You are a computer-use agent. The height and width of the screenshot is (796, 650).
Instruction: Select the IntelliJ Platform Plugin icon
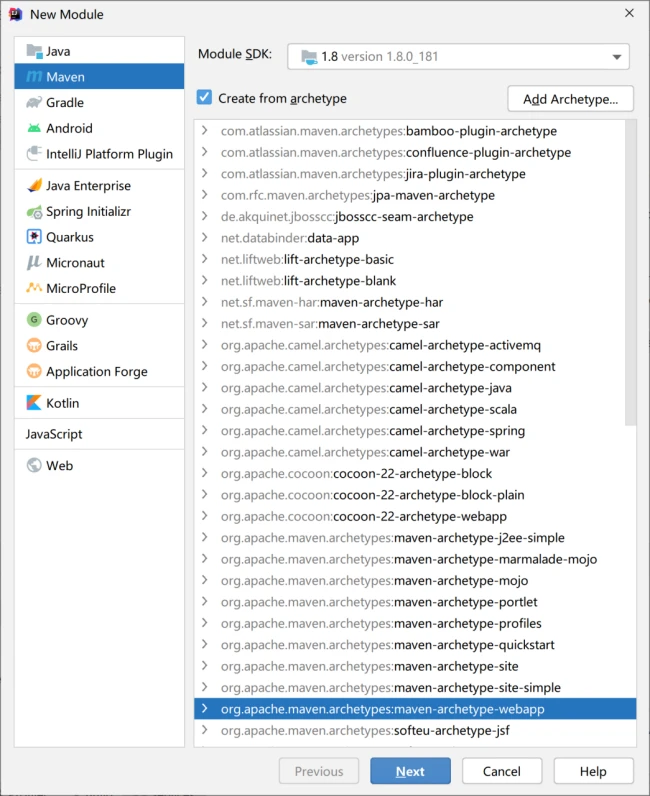[x=34, y=153]
